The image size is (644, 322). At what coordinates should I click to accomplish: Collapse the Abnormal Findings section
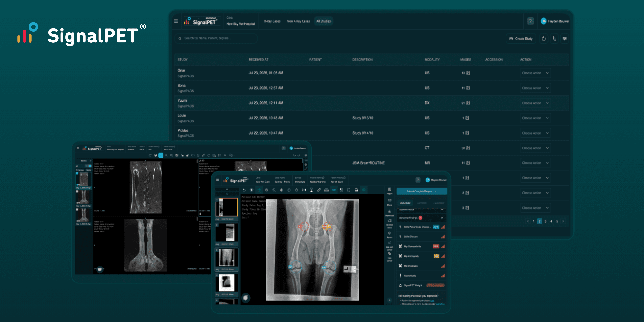point(442,218)
